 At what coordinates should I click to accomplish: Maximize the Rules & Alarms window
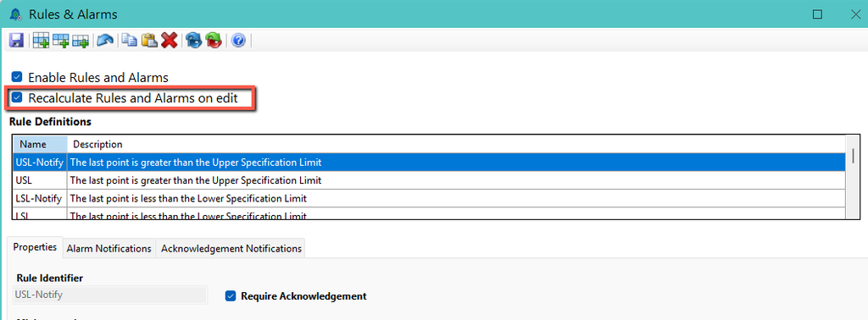818,14
